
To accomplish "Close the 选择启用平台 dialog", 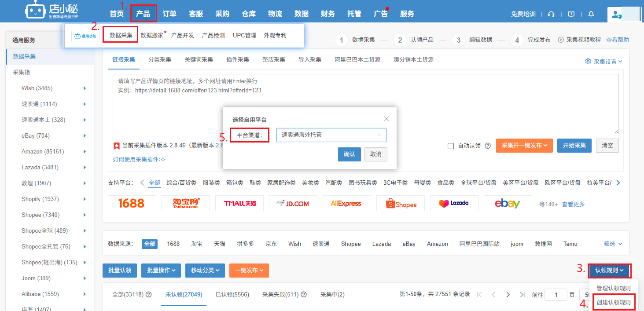I will coord(386,119).
